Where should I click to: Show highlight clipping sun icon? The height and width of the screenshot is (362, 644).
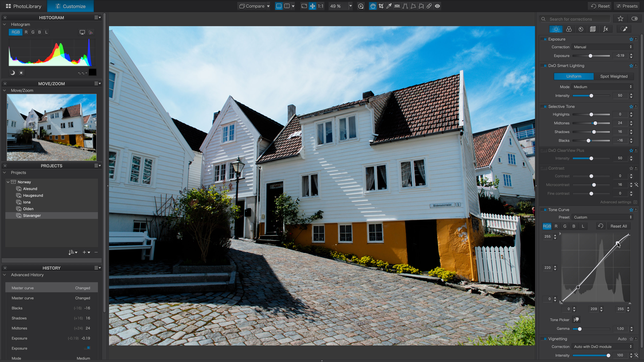[x=21, y=73]
